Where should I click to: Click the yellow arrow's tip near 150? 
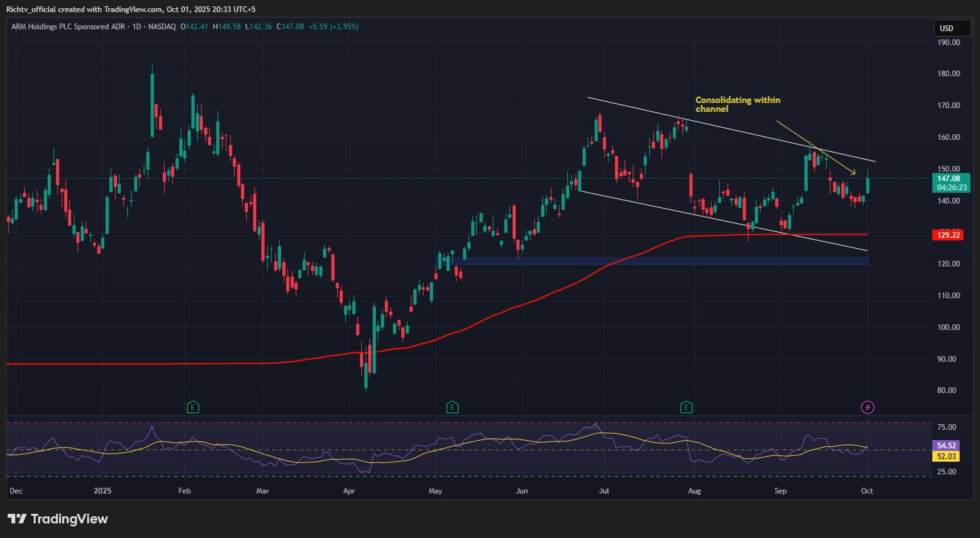tap(855, 174)
